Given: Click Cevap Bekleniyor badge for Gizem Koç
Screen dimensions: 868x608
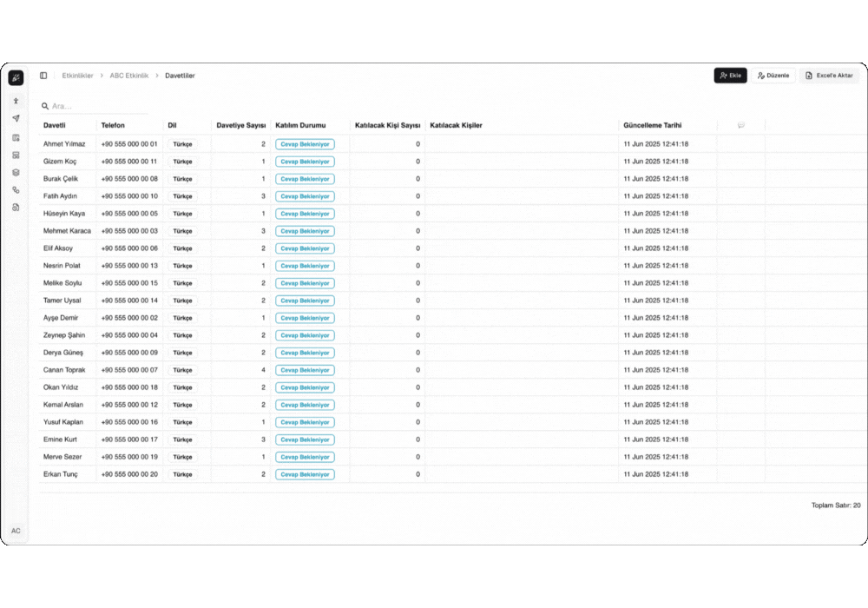Looking at the screenshot, I should pyautogui.click(x=305, y=162).
